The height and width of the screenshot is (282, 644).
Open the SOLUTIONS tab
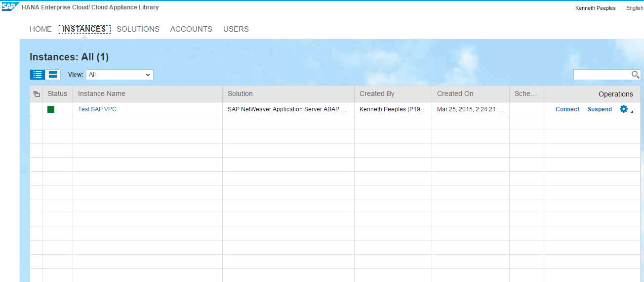(x=138, y=29)
